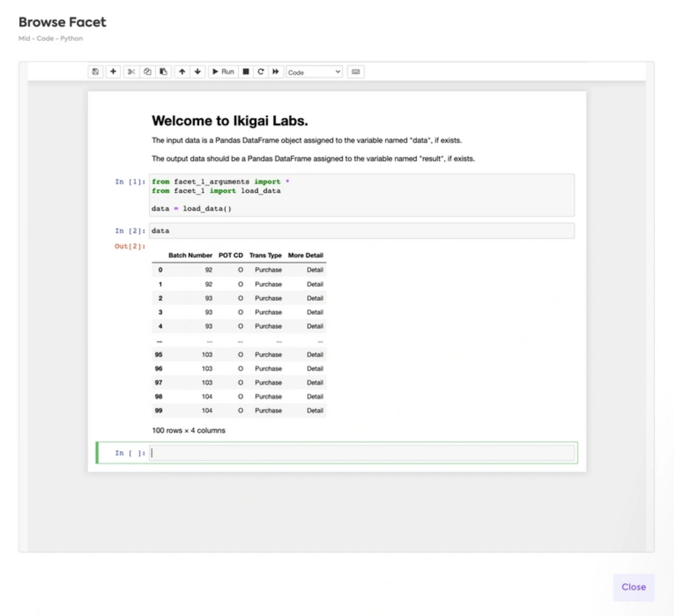Paste cells below icon
This screenshot has width=674, height=616.
(163, 72)
